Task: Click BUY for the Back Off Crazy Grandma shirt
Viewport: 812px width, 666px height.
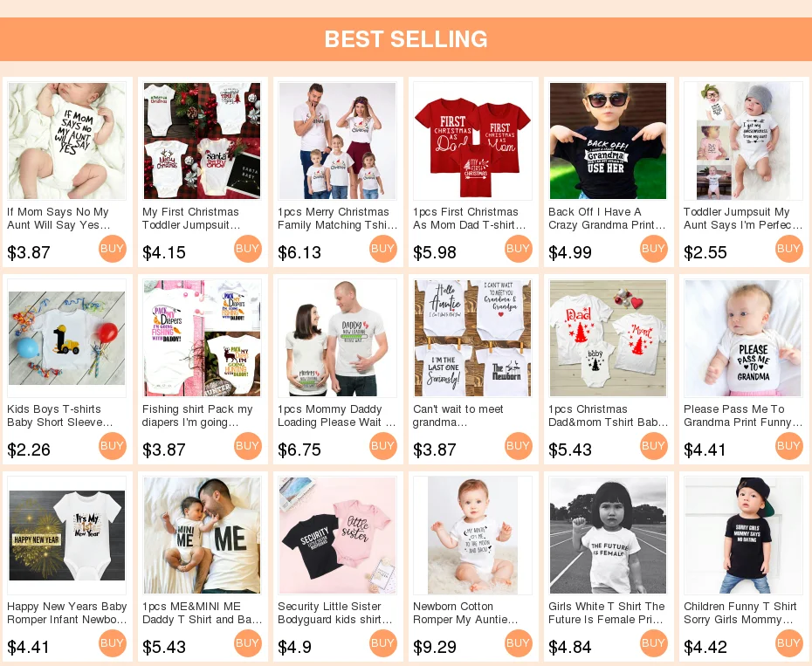Action: coord(654,249)
